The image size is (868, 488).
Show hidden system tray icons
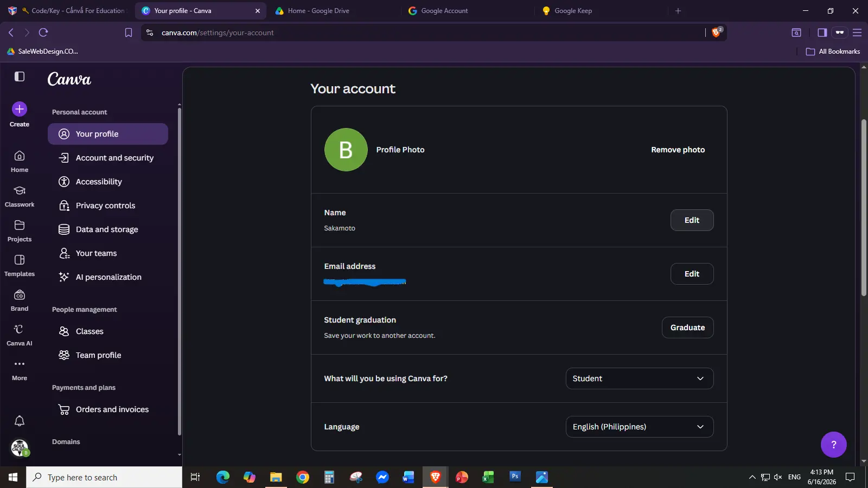pyautogui.click(x=752, y=477)
